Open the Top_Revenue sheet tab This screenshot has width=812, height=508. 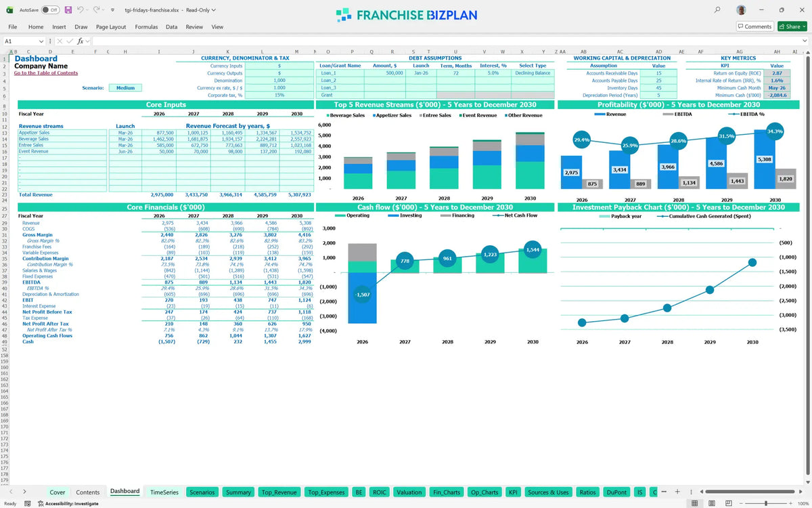click(x=279, y=492)
